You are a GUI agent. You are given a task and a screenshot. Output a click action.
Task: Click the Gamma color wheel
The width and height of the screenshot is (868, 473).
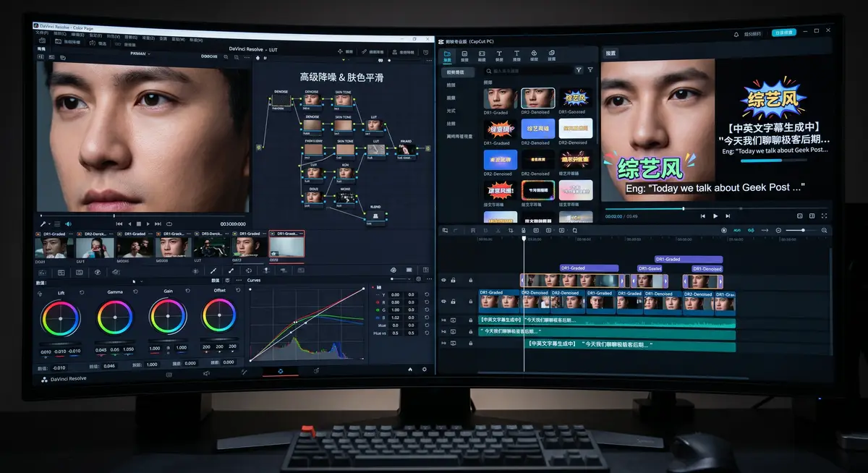click(115, 317)
